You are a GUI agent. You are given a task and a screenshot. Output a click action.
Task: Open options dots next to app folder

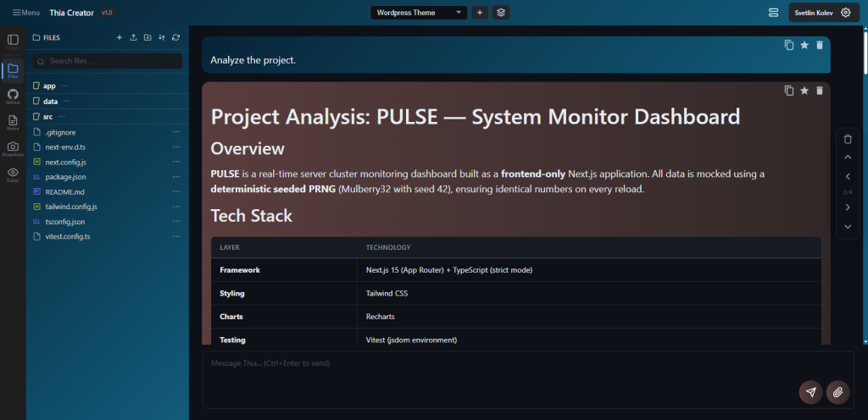pos(64,86)
